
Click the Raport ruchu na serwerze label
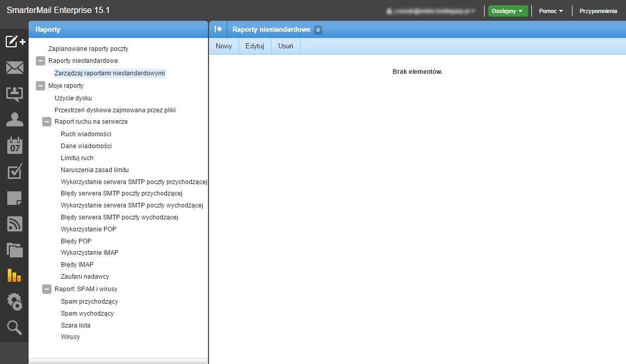tap(91, 122)
